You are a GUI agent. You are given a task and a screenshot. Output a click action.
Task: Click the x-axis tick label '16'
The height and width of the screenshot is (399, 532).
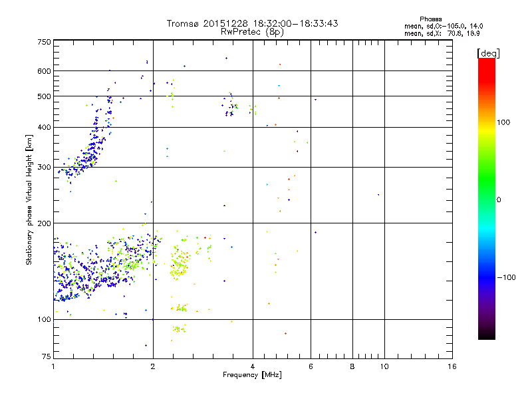(452, 366)
